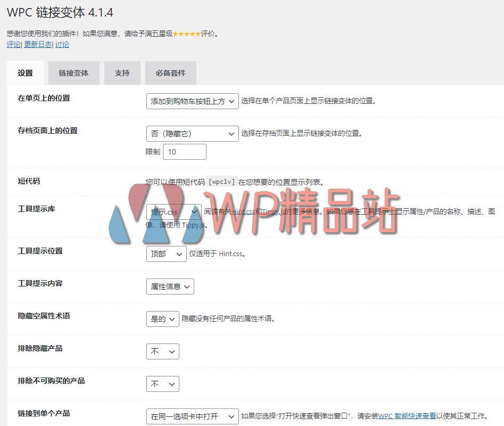The image size is (504, 426).
Task: Open the 排除不可购买的产品 dropdown
Action: tap(162, 383)
